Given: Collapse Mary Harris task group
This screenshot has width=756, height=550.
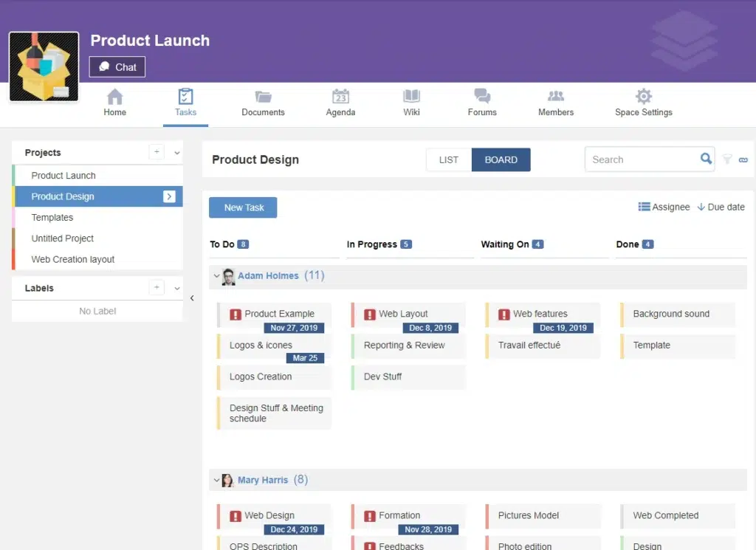Looking at the screenshot, I should pos(217,481).
